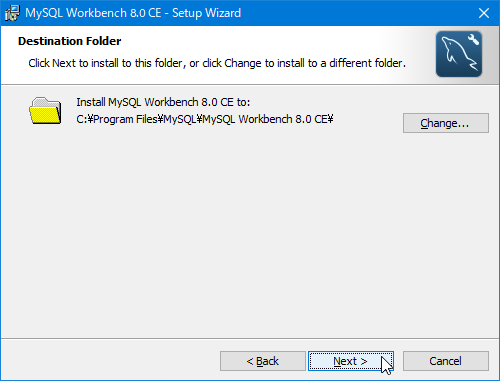Click the divider line below the white header banner

click(x=250, y=84)
